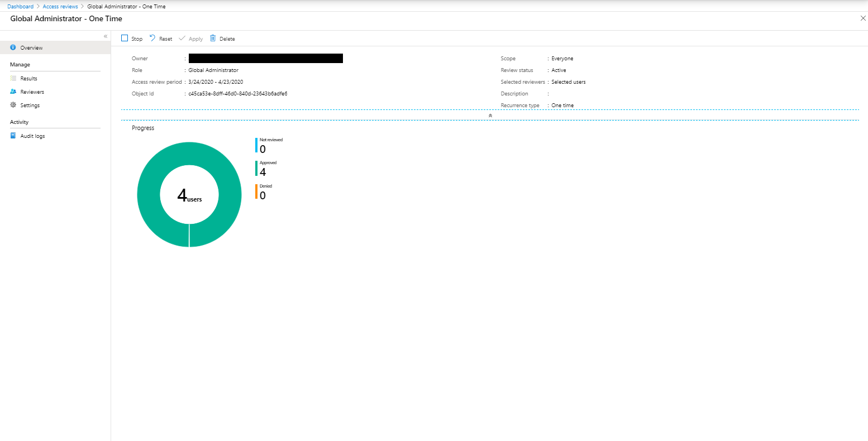Click the 'One time' recurrence value

(562, 106)
